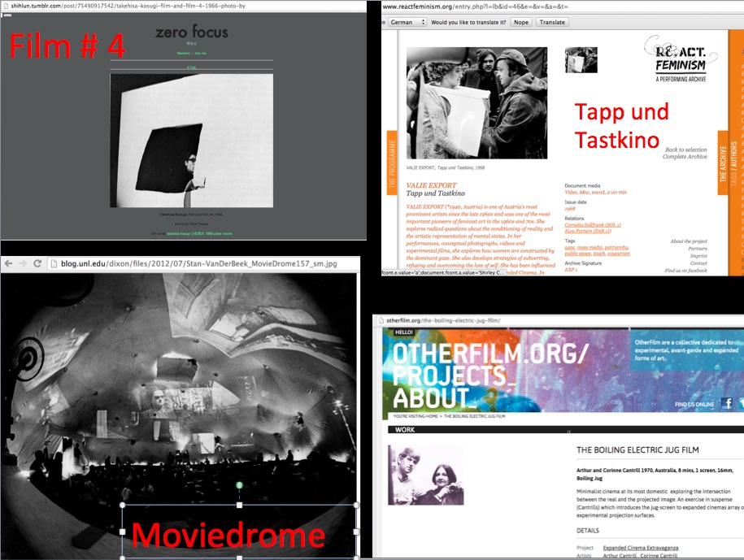This screenshot has height=560, width=744.
Task: Open THE PROGRAMME orange side tab
Action: coord(392,163)
